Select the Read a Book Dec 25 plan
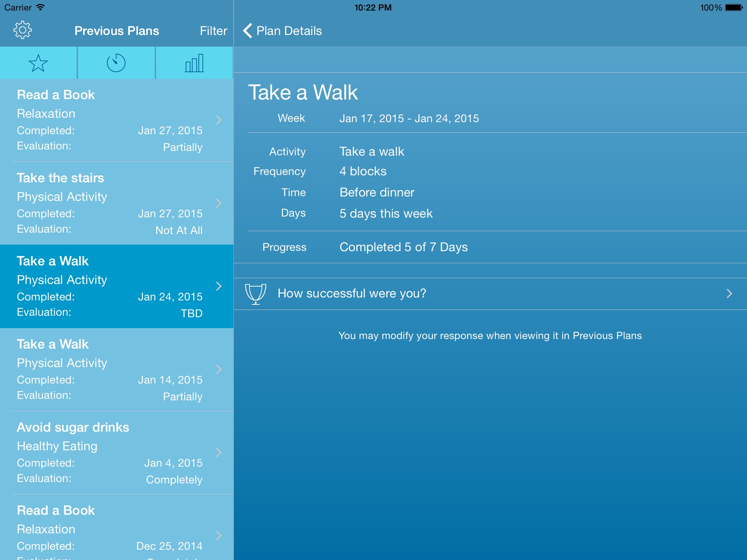The width and height of the screenshot is (747, 560). pyautogui.click(x=109, y=529)
